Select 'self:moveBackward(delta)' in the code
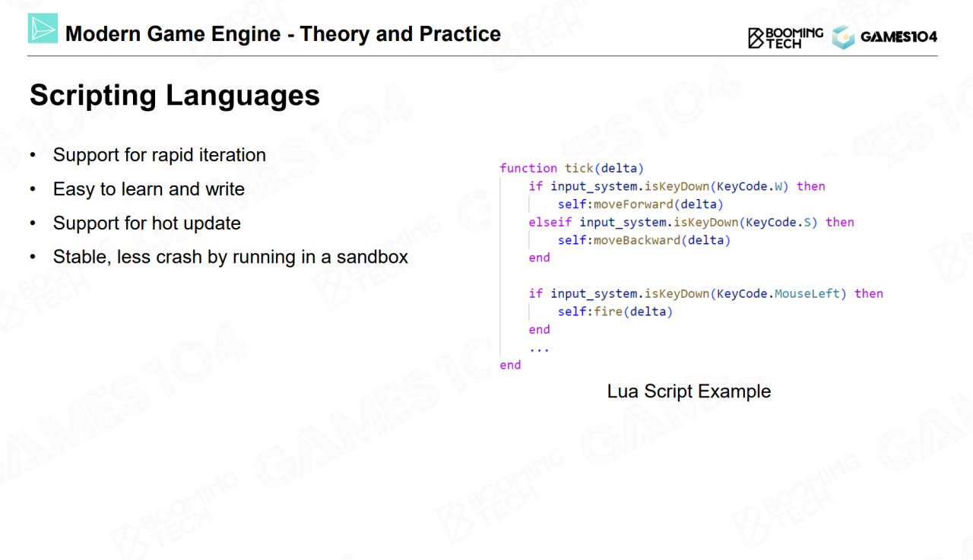Image resolution: width=973 pixels, height=560 pixels. [643, 240]
